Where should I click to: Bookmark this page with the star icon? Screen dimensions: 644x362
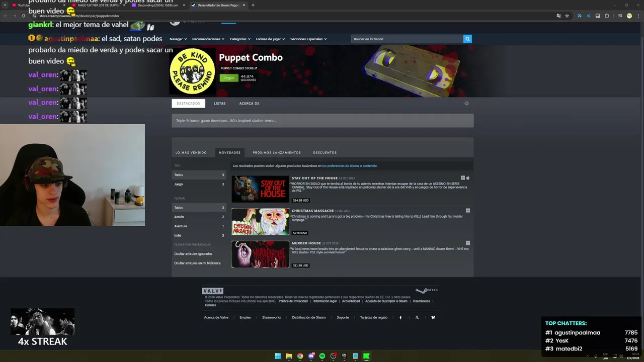click(567, 16)
